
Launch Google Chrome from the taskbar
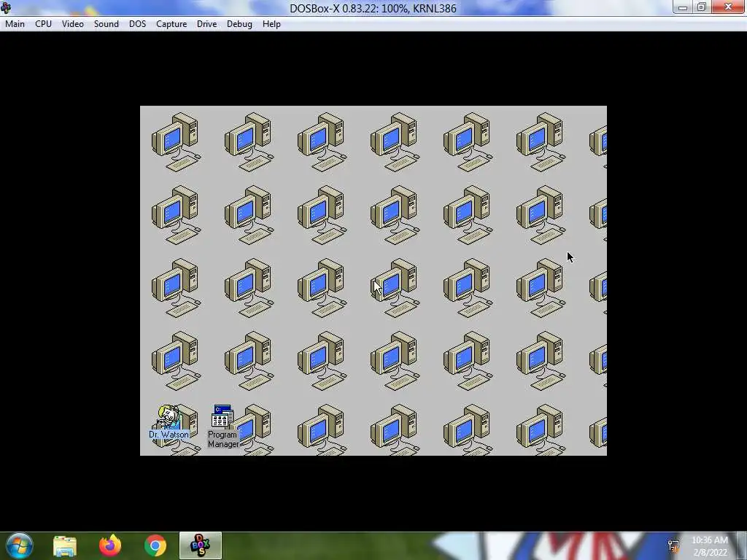click(x=155, y=545)
